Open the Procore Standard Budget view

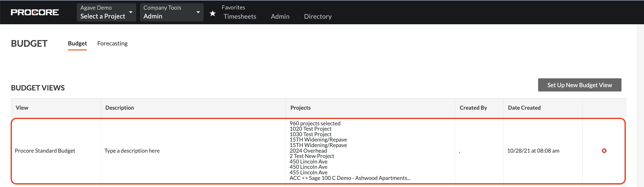pyautogui.click(x=45, y=151)
